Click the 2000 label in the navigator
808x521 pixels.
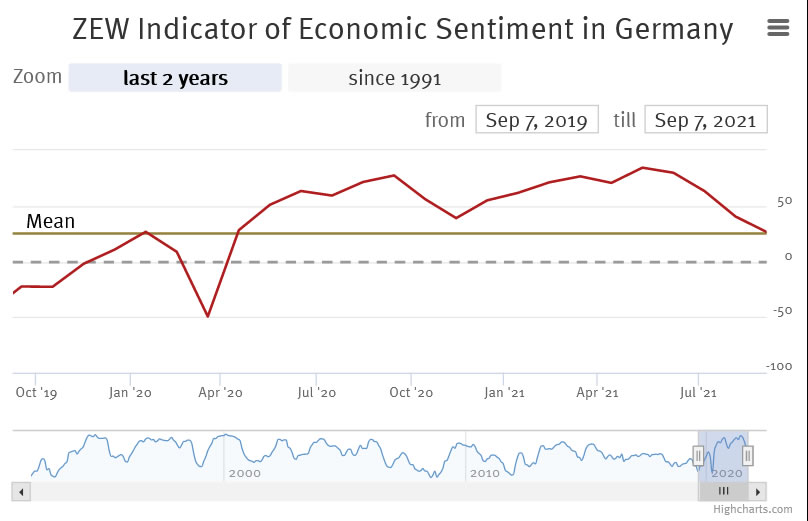coord(244,472)
